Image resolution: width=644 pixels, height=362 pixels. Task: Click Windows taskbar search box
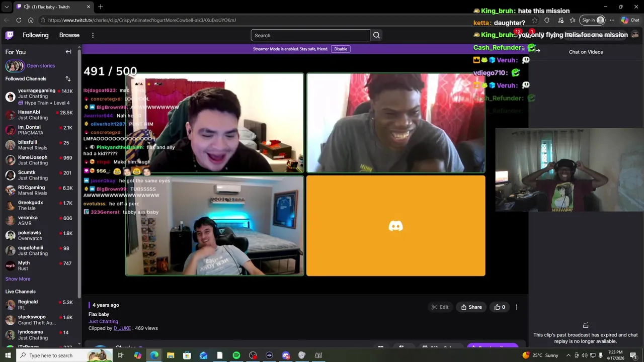point(65,355)
